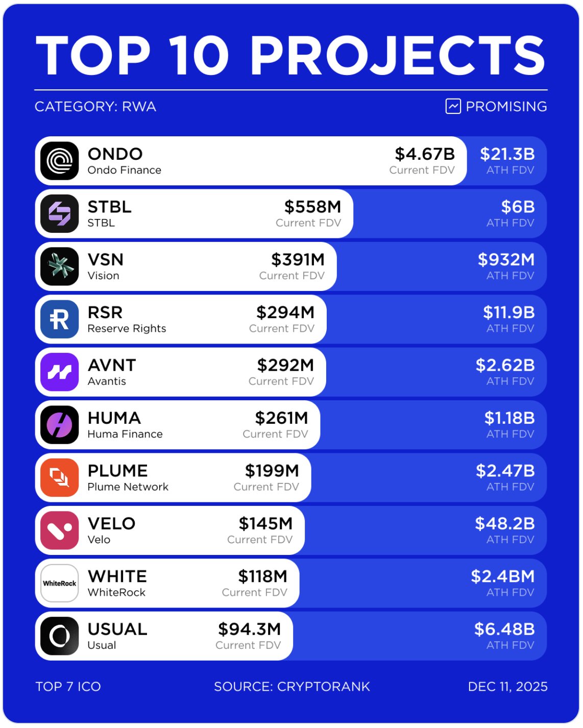
Task: Select the Huma Finance logo icon
Action: click(x=60, y=425)
